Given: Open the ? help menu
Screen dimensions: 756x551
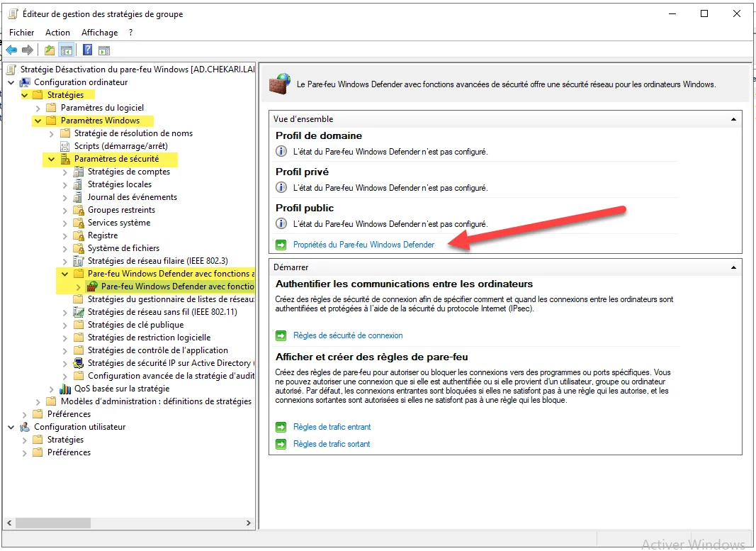Looking at the screenshot, I should 130,33.
